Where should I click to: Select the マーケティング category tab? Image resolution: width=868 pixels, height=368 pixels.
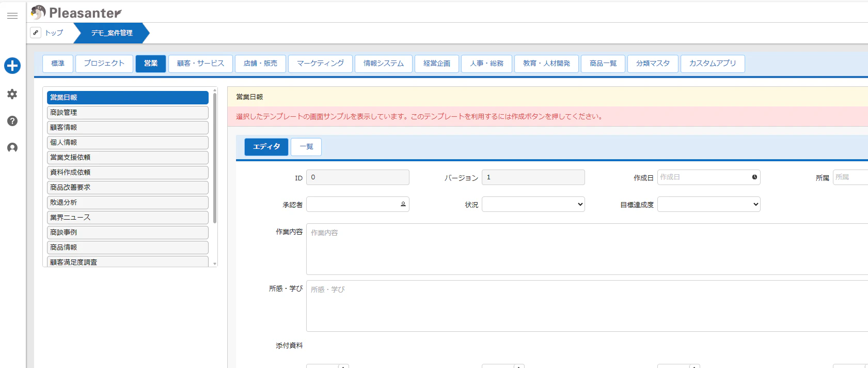pyautogui.click(x=320, y=64)
